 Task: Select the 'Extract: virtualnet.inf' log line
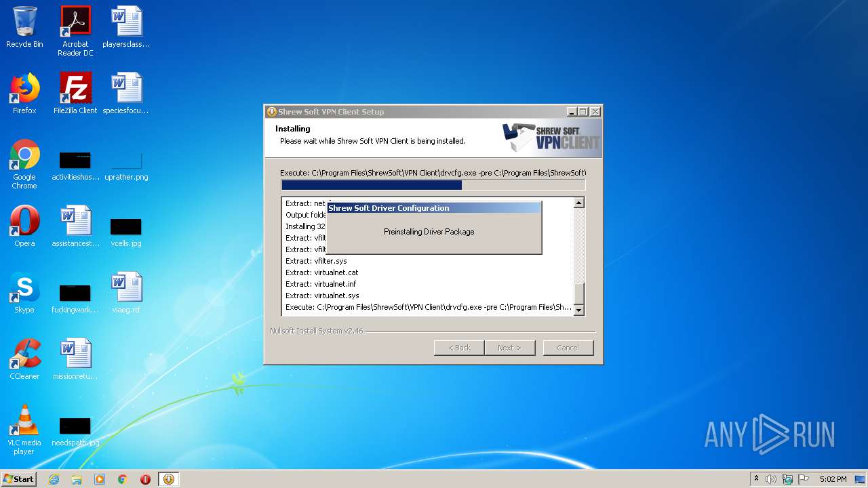(x=321, y=284)
